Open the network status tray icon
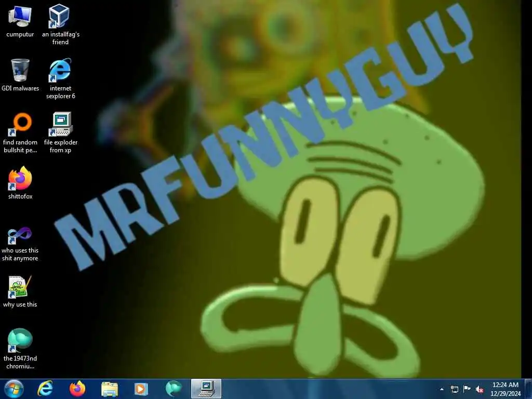The width and height of the screenshot is (532, 399). (x=454, y=389)
